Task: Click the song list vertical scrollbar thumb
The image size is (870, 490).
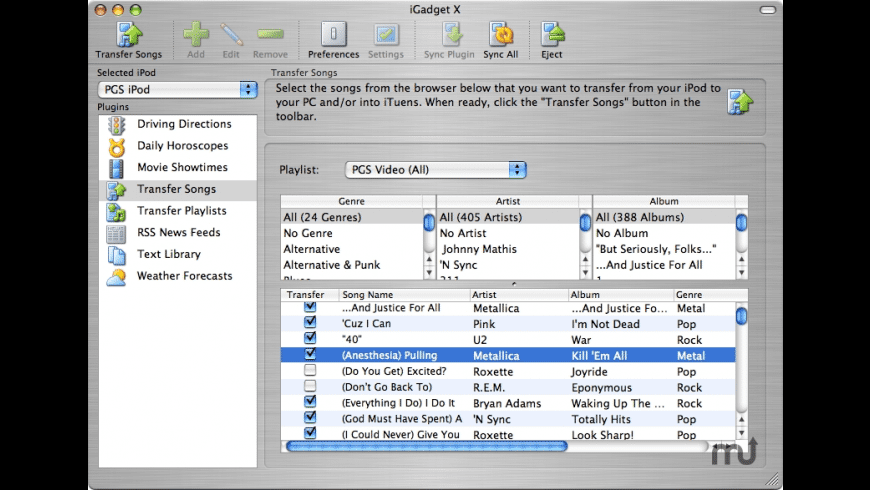Action: tap(742, 315)
